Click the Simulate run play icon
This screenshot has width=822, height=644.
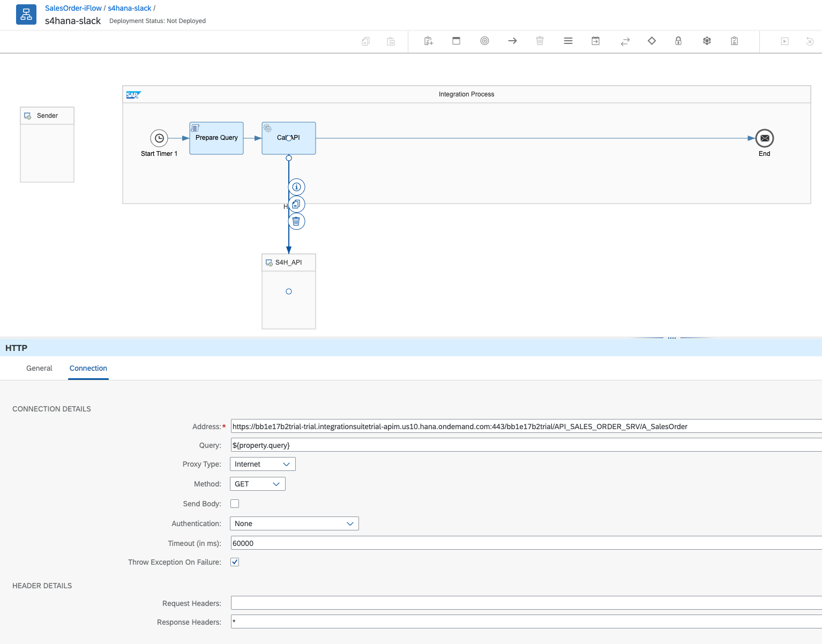coord(785,41)
